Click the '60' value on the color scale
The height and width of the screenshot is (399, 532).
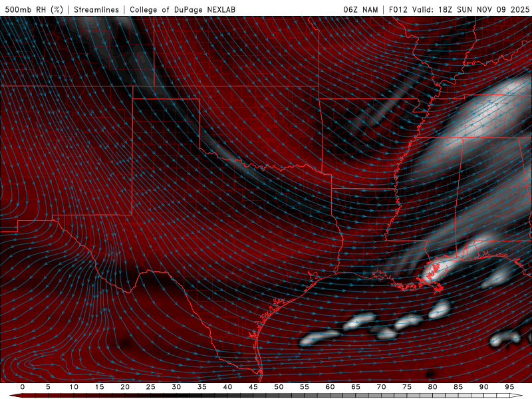coord(330,387)
